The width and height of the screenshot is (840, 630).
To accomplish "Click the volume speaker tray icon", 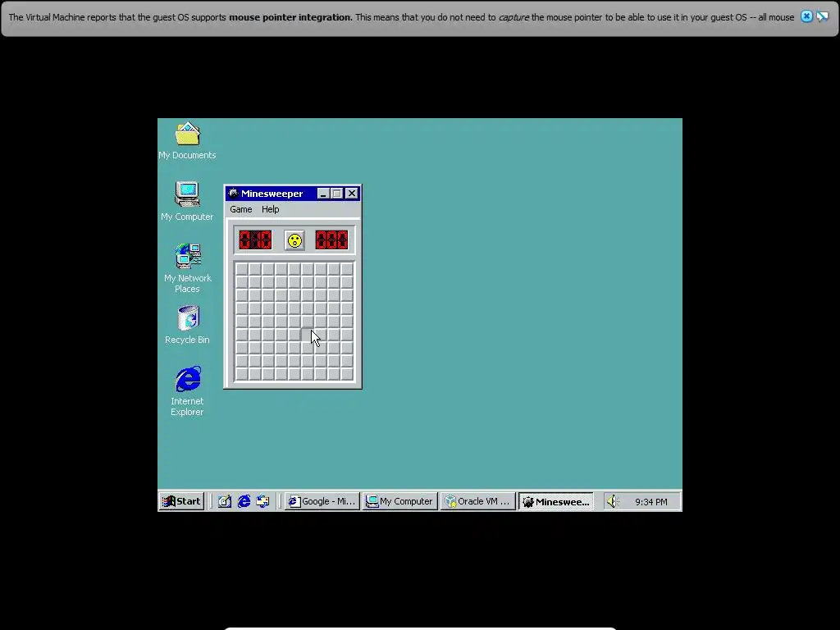I will point(612,501).
